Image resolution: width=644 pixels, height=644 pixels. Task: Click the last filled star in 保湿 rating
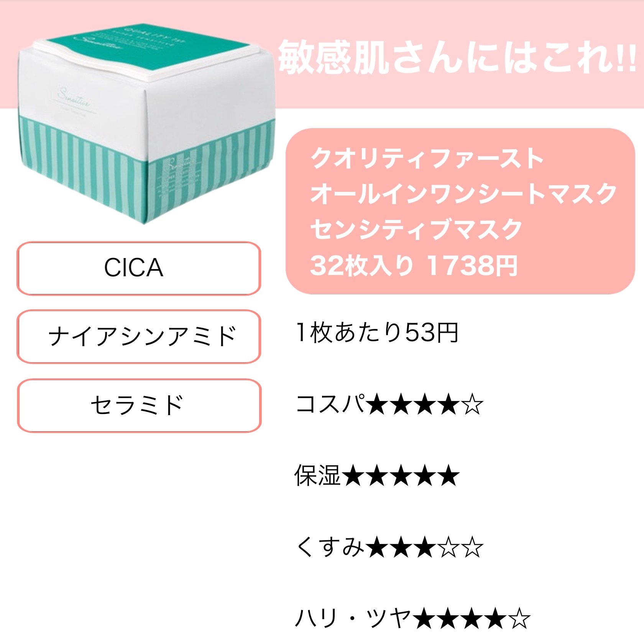pos(449,476)
